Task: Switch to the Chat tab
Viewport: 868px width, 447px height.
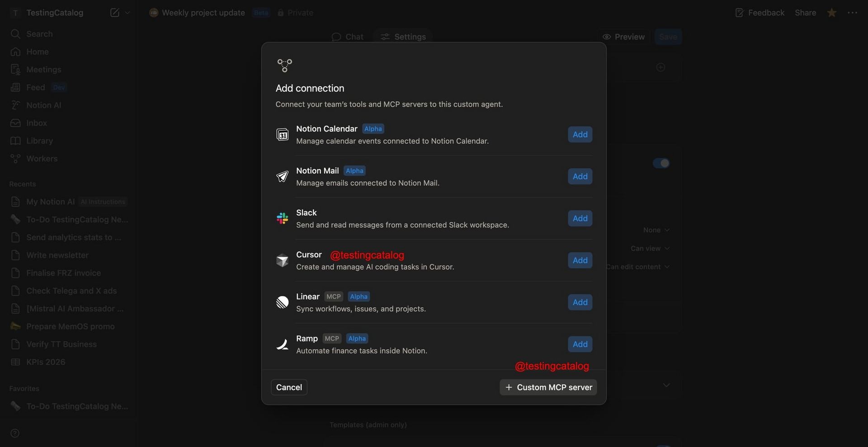Action: (x=347, y=37)
